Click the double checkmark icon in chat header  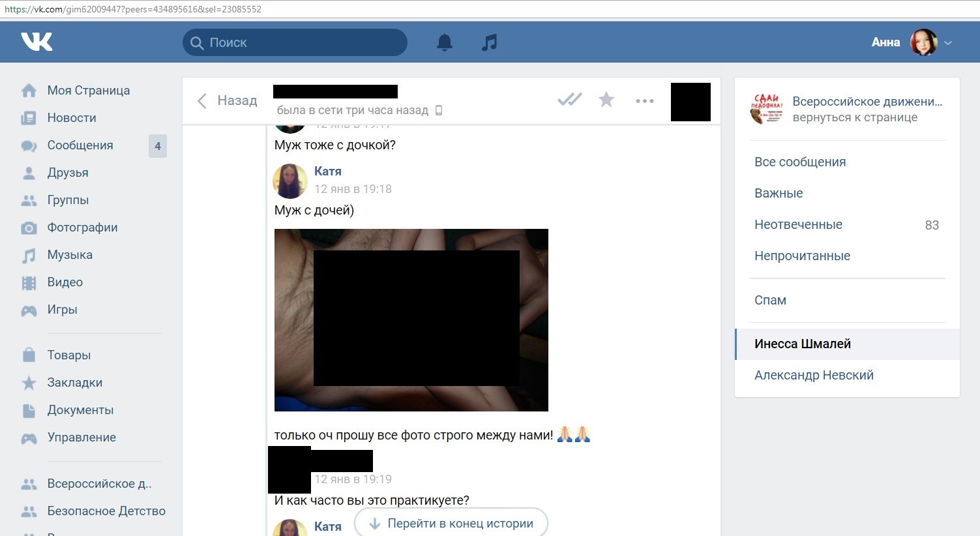(569, 100)
